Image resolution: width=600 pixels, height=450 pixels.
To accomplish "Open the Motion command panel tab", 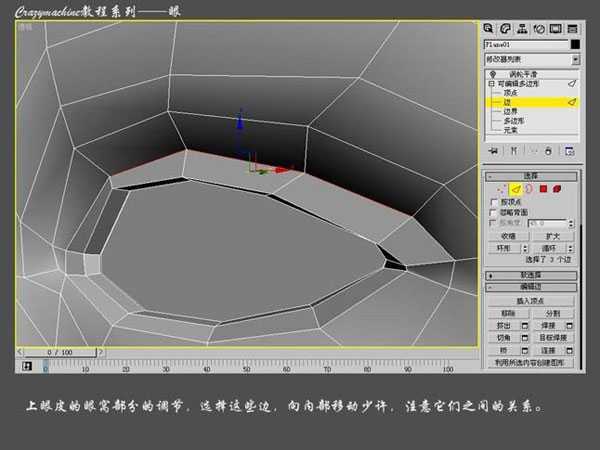I will point(539,29).
